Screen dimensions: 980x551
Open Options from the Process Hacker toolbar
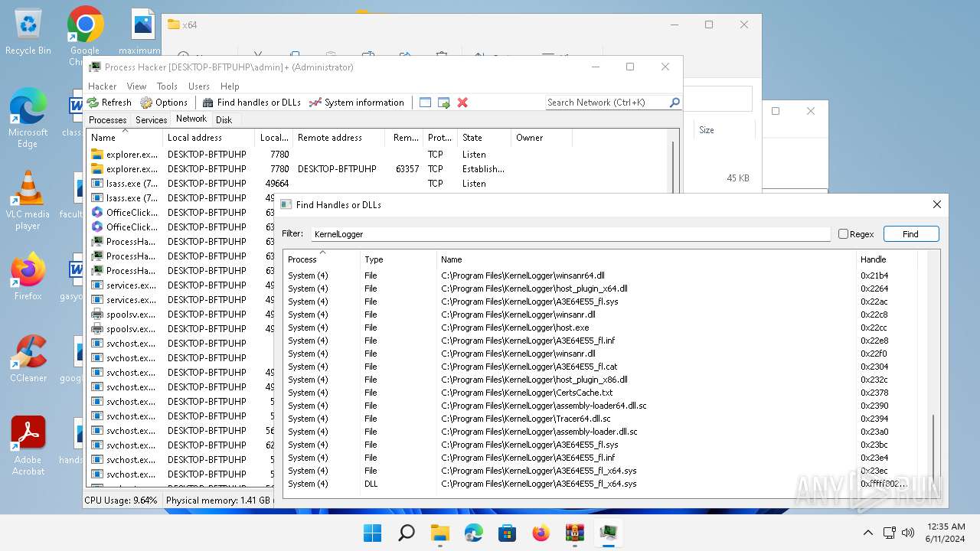click(x=164, y=102)
